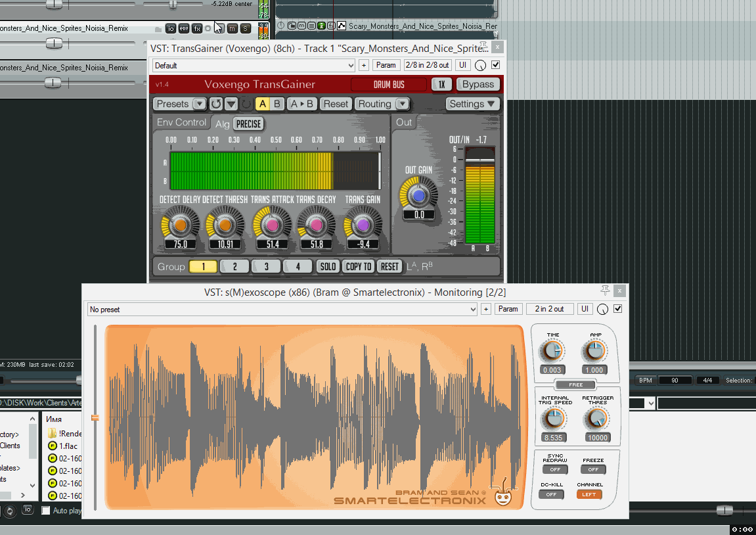The height and width of the screenshot is (535, 756).
Task: Adjust the TransGainer wet/dry knob icon
Action: click(480, 66)
